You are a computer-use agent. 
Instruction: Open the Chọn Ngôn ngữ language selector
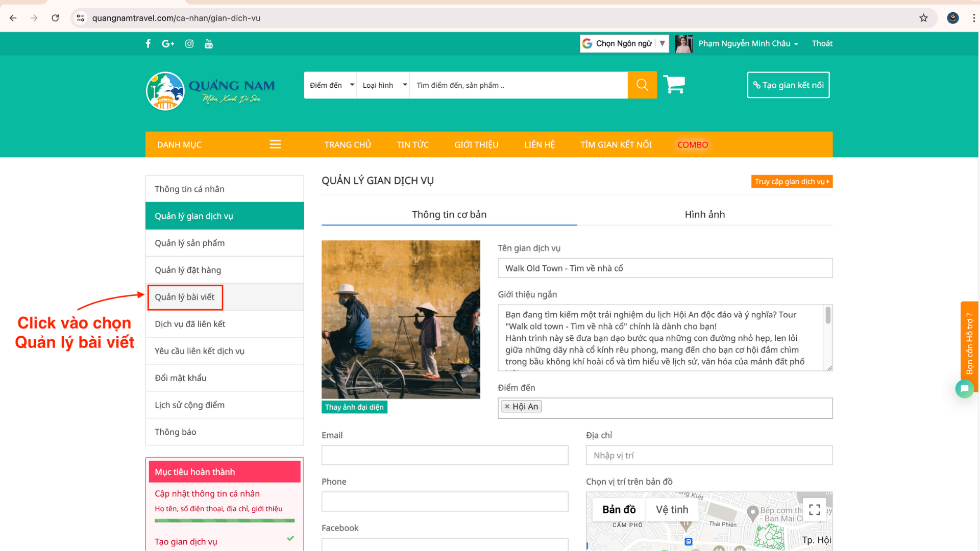tap(624, 43)
